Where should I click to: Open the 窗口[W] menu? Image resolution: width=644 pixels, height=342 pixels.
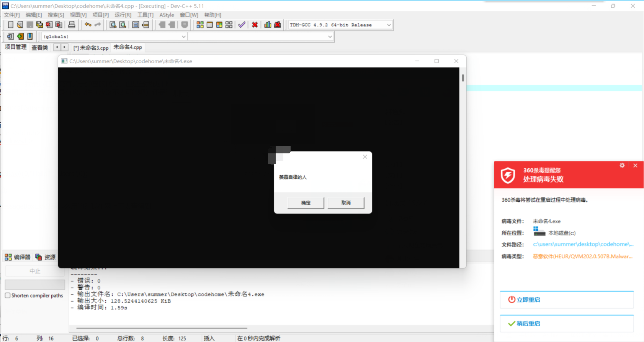pyautogui.click(x=189, y=15)
